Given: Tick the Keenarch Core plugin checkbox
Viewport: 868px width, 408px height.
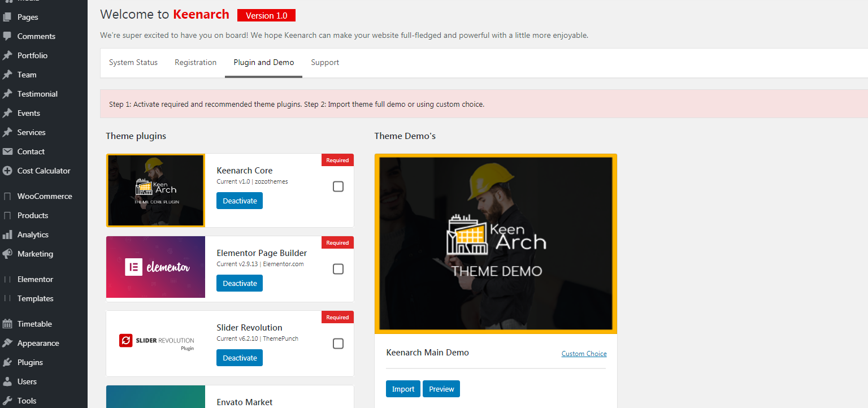Looking at the screenshot, I should coord(338,186).
